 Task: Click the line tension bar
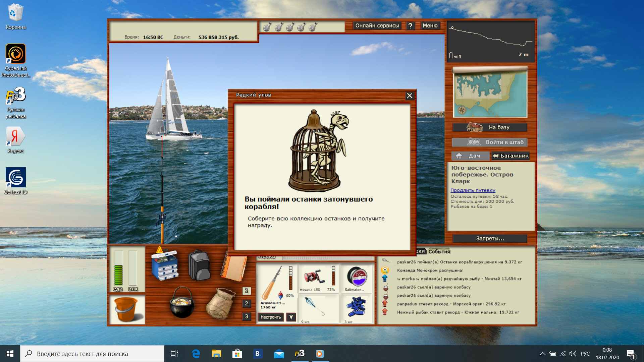pyautogui.click(x=328, y=258)
